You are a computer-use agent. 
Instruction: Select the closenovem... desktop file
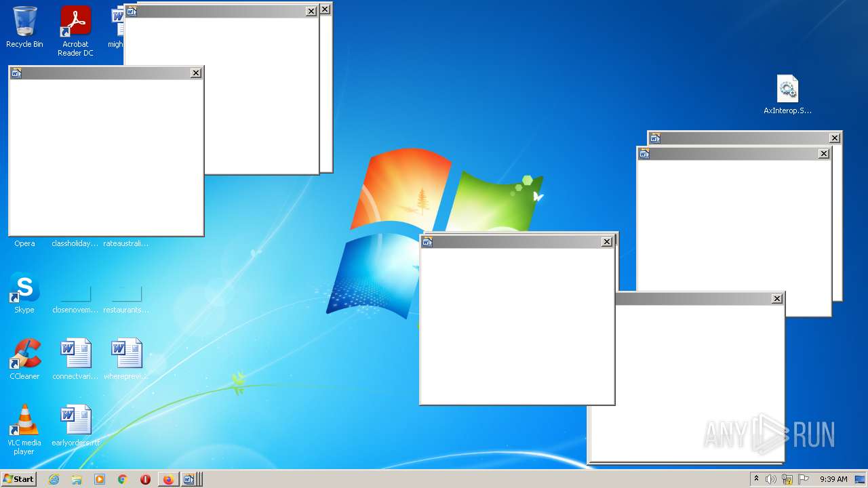click(x=75, y=300)
